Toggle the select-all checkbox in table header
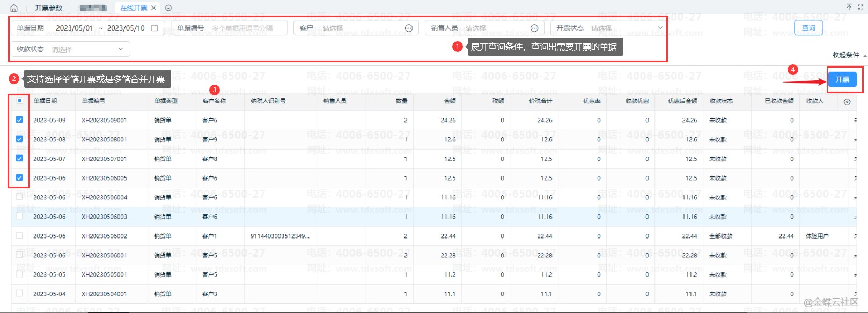868x313 pixels. pyautogui.click(x=19, y=101)
